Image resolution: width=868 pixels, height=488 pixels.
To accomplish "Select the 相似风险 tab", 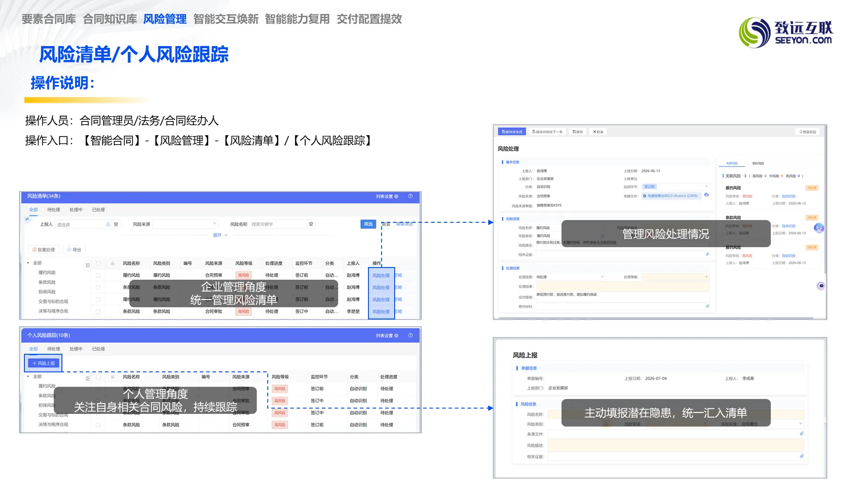I will click(x=758, y=163).
